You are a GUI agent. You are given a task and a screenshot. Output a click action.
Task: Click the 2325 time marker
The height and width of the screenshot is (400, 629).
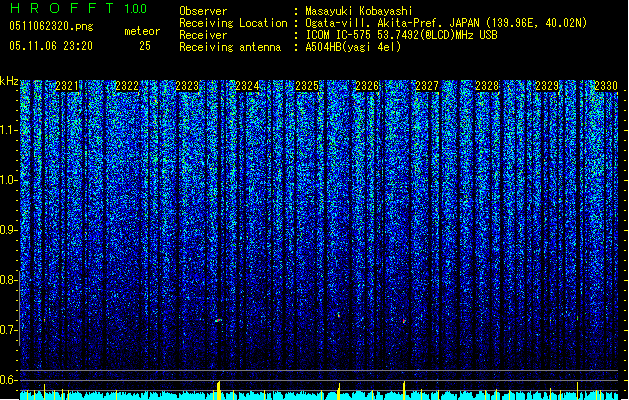[307, 86]
